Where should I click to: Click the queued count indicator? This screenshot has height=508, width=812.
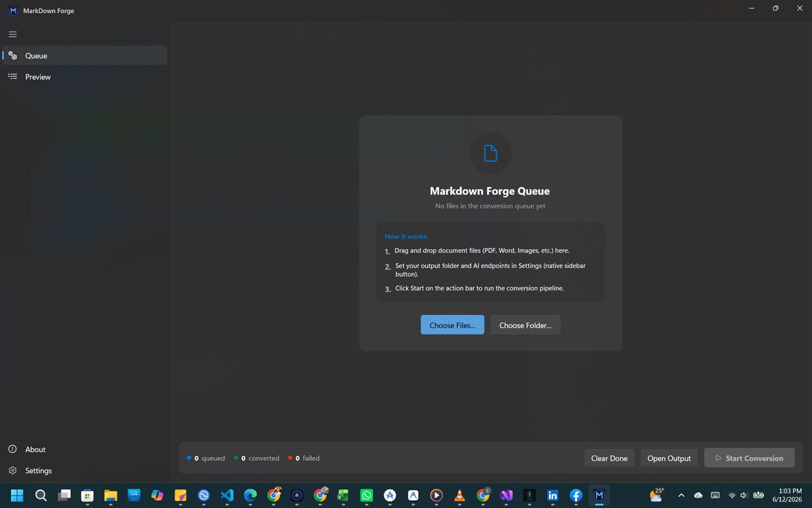(x=206, y=458)
